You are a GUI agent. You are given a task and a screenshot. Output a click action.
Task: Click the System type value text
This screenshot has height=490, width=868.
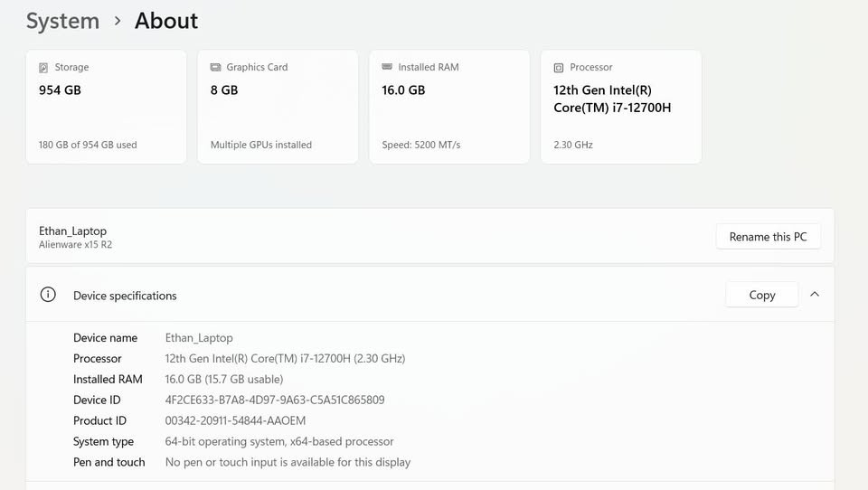click(279, 441)
